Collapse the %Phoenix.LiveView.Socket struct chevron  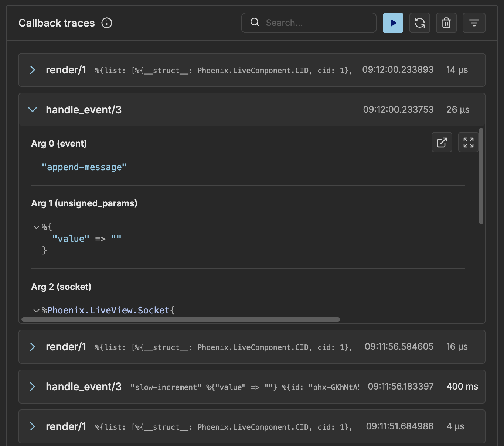36,311
